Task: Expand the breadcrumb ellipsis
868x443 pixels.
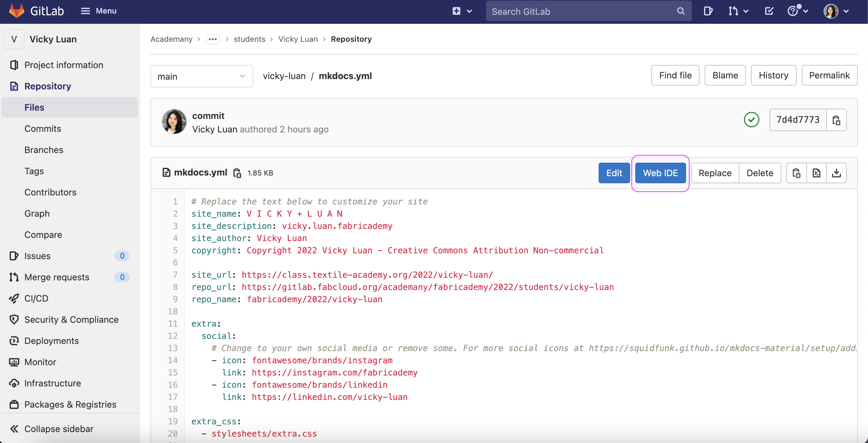Action: (212, 39)
